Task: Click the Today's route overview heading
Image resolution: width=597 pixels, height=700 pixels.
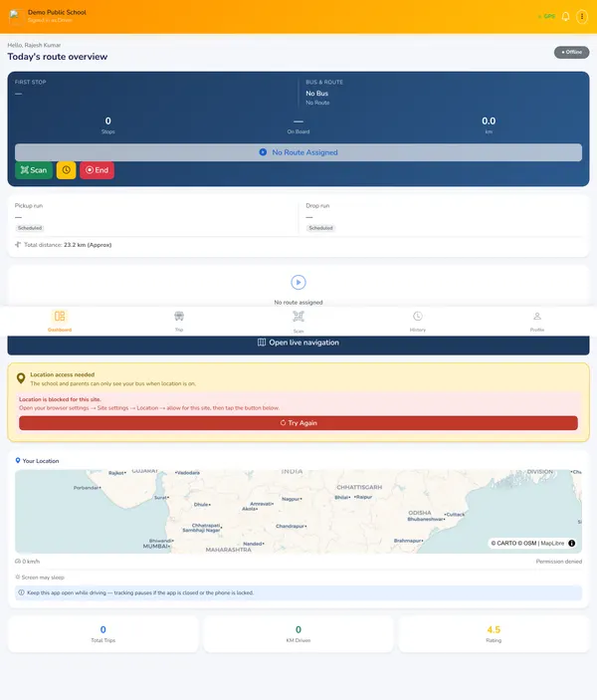Action: pos(58,57)
